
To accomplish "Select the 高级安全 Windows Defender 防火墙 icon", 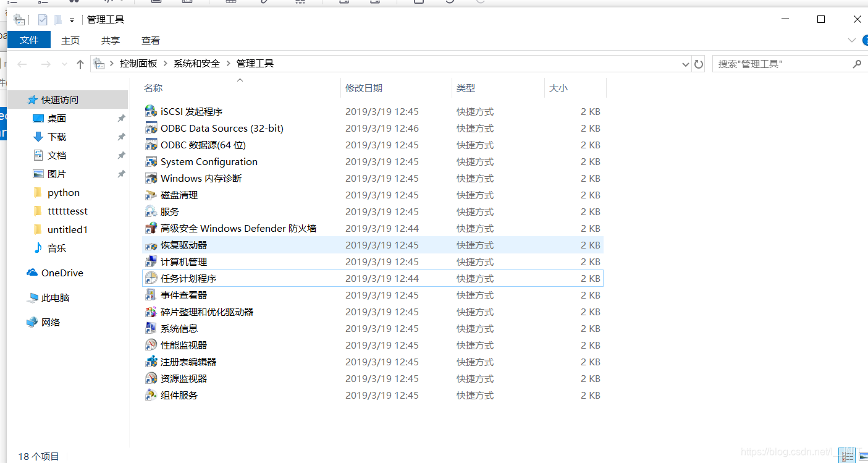I will (x=151, y=228).
